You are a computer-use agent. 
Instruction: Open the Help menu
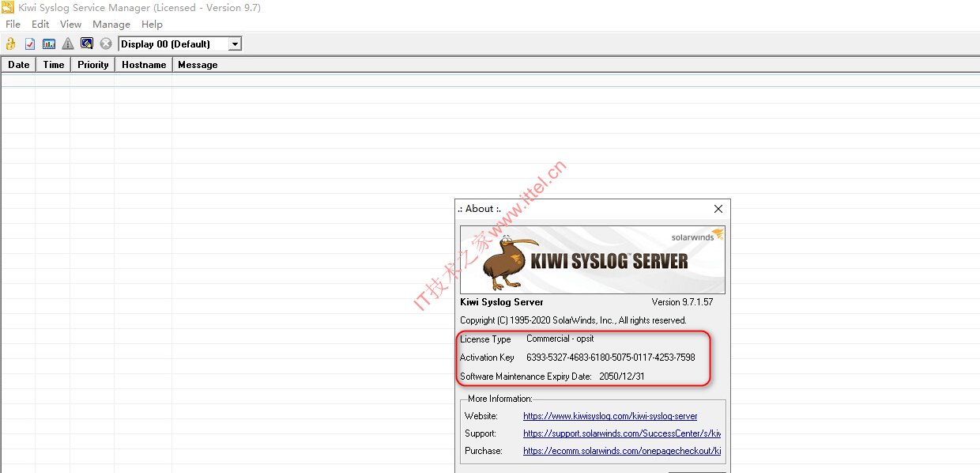152,25
